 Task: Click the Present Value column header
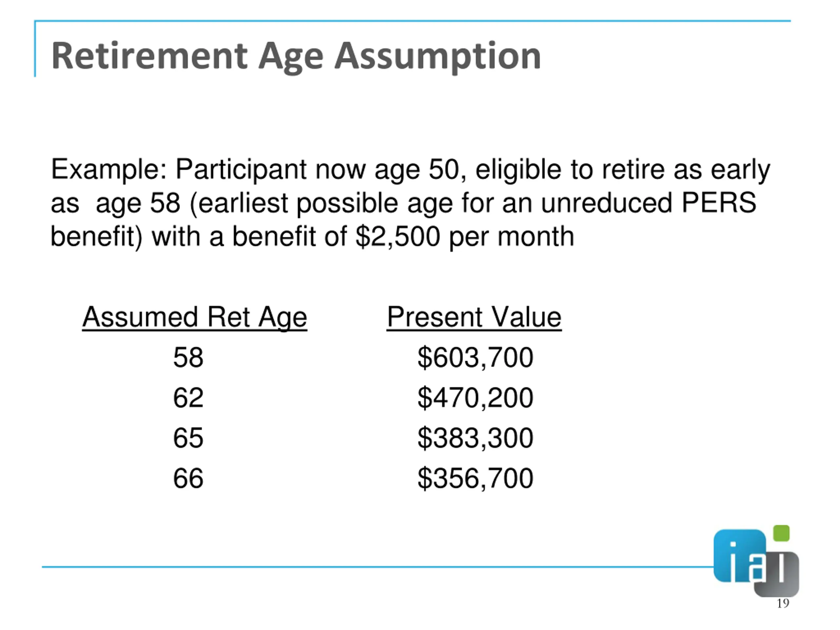(x=474, y=317)
